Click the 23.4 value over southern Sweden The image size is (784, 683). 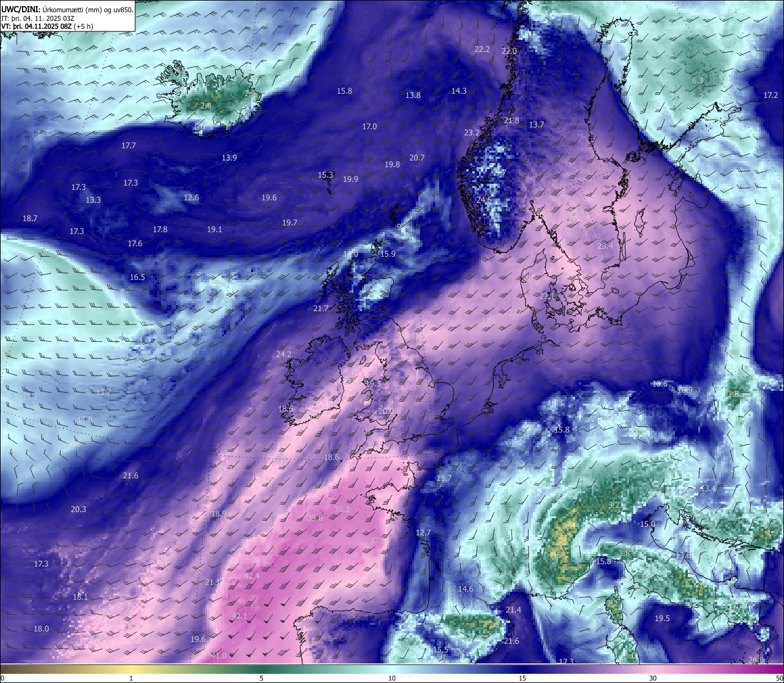tap(605, 246)
